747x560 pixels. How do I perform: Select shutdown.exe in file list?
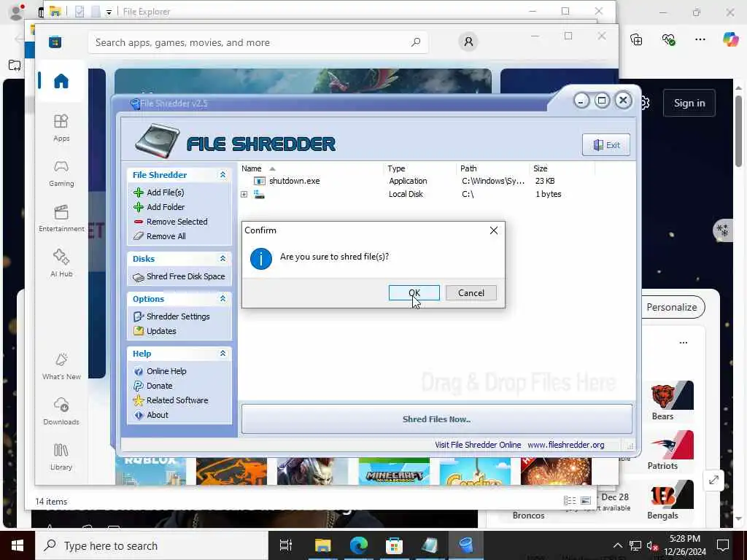tap(294, 181)
